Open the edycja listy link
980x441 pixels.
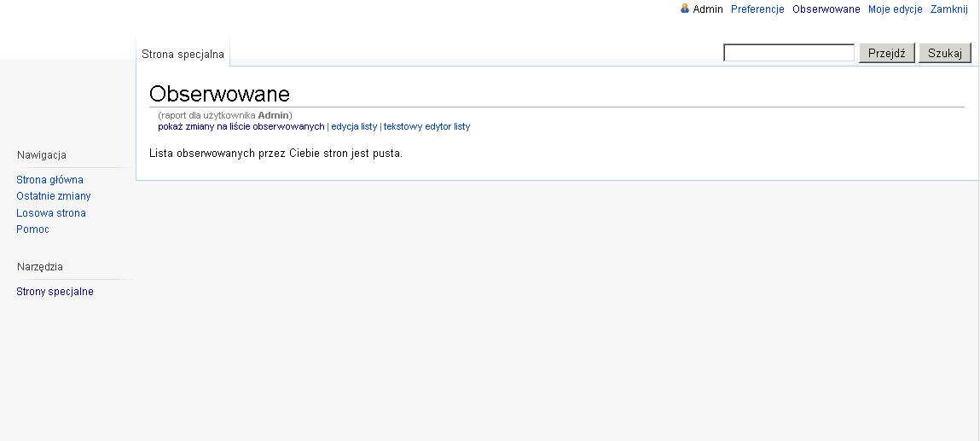[354, 126]
